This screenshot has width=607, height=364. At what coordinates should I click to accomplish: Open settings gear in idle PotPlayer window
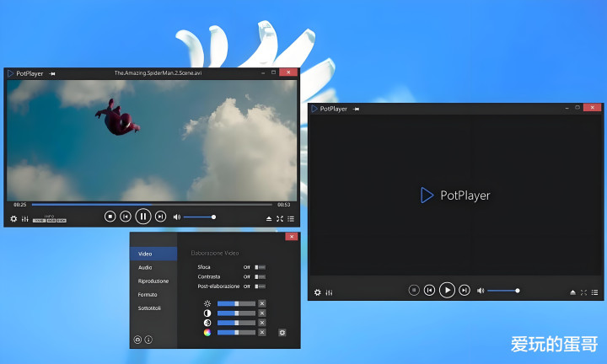(318, 292)
